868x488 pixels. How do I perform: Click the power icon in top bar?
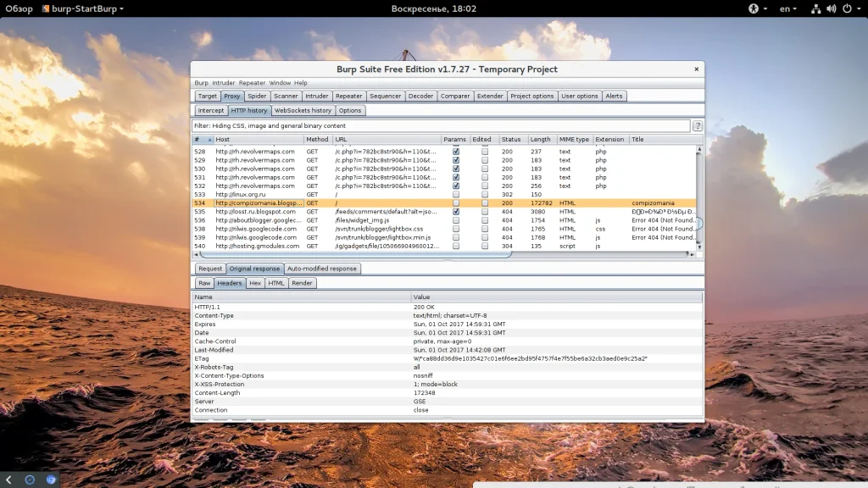[846, 8]
